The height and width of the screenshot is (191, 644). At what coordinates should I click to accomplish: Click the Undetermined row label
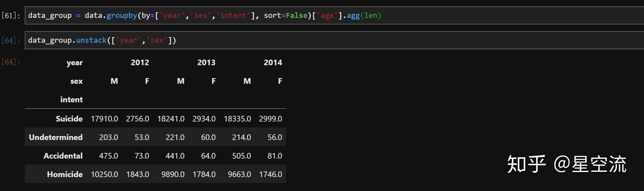pyautogui.click(x=56, y=137)
